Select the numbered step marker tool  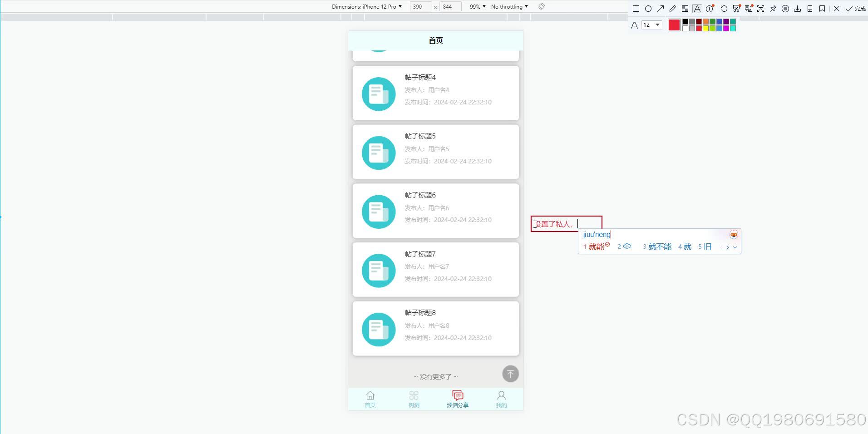tap(710, 9)
